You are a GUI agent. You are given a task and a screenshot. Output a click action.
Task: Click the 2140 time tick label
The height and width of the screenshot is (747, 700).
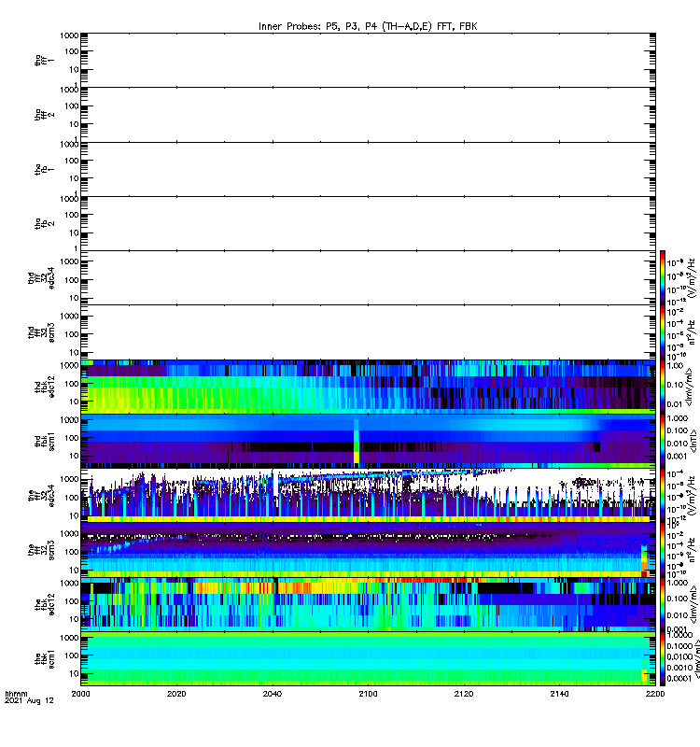[559, 694]
